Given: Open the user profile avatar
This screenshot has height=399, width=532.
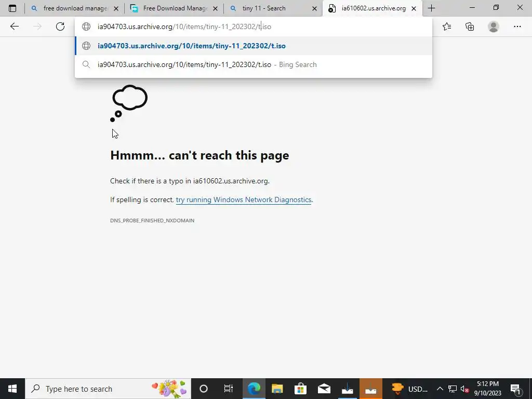Looking at the screenshot, I should click(494, 26).
